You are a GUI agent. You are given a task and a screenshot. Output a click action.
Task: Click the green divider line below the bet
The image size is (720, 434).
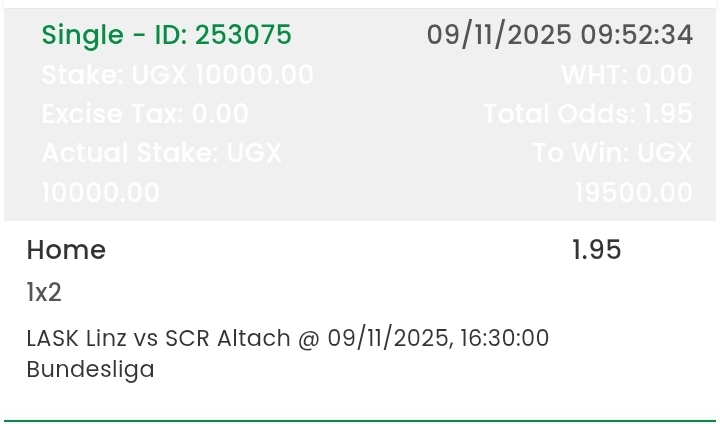[360, 421]
